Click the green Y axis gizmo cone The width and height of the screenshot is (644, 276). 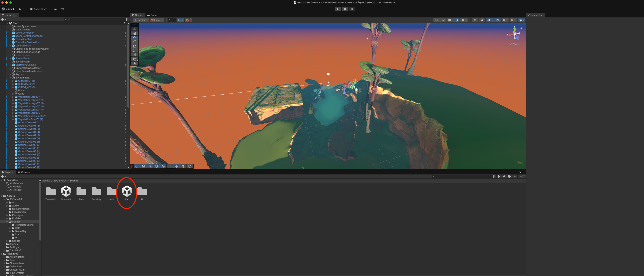pos(515,29)
